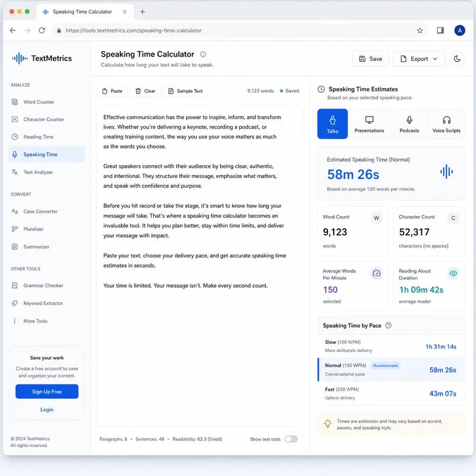Click the eye icon on Reading Aloud card
This screenshot has width=476, height=476.
[453, 273]
